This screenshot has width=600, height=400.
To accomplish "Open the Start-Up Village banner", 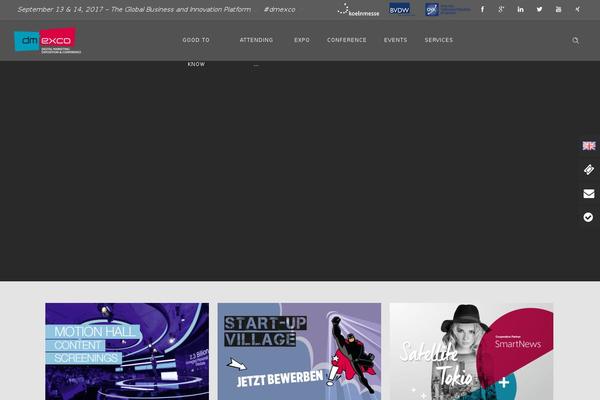I will (x=299, y=351).
